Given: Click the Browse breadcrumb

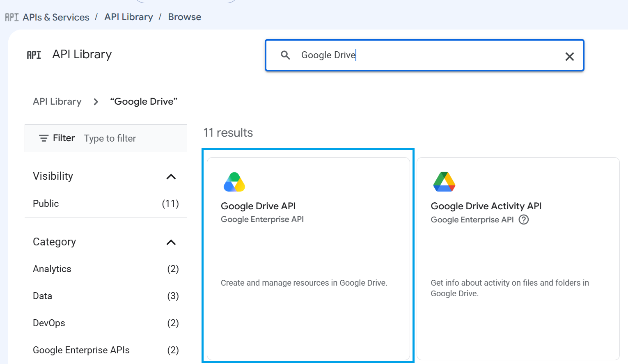Looking at the screenshot, I should pyautogui.click(x=185, y=17).
